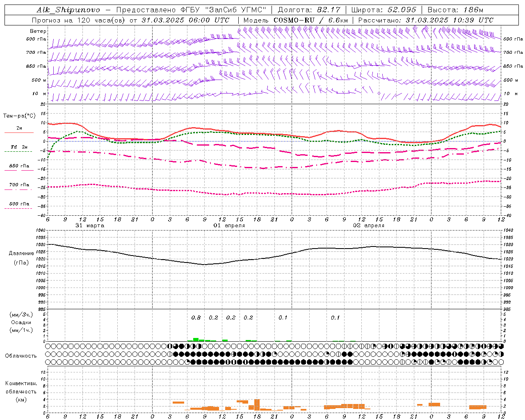Click the Облачность panel label

click(21, 356)
